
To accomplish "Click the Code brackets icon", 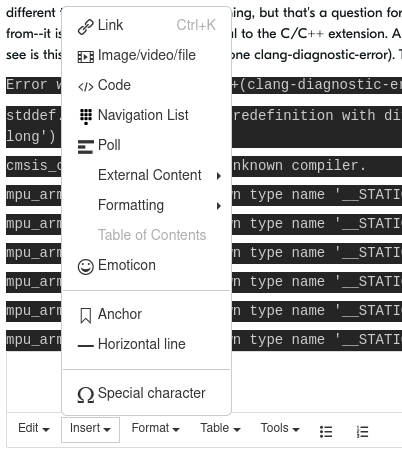I will pyautogui.click(x=86, y=87).
